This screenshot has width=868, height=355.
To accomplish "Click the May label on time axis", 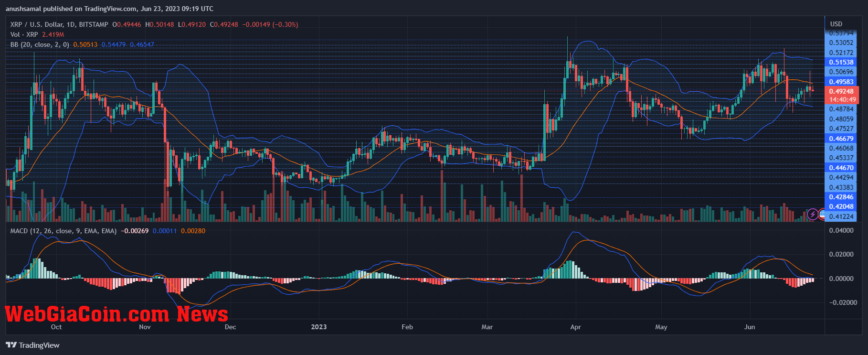I will tap(661, 327).
